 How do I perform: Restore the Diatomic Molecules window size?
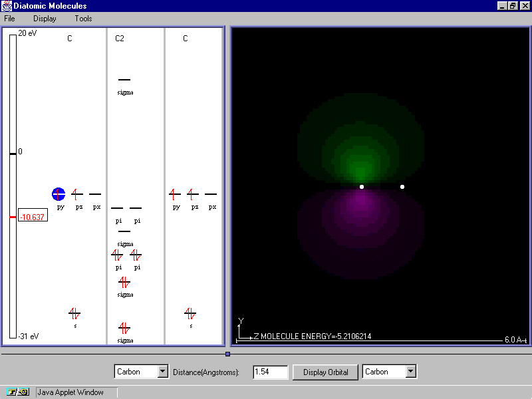click(x=513, y=6)
